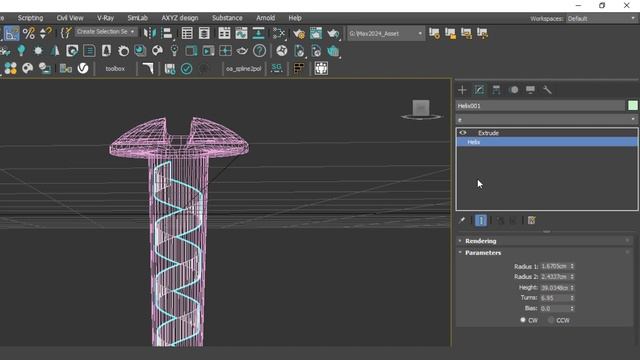Click the V-Ray logo icon
Screen dimensions: 640x360
click(83, 68)
